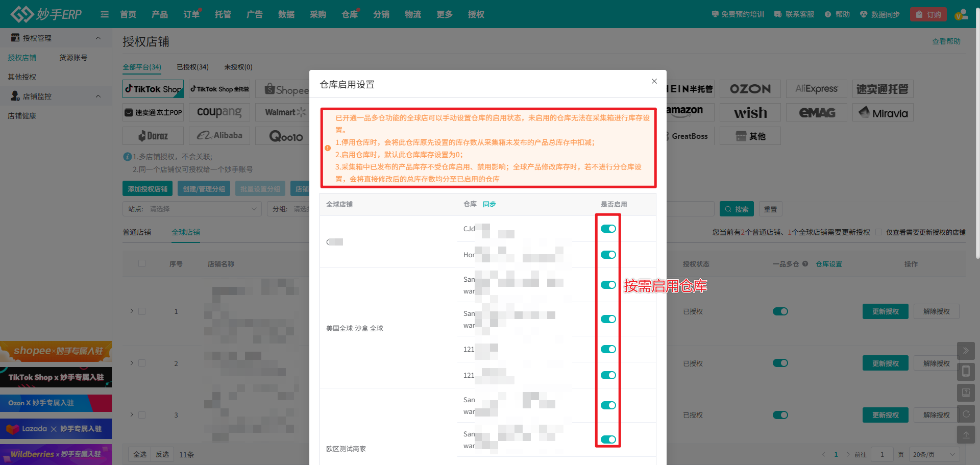Open the 帮助 help menu
The height and width of the screenshot is (465, 980).
pos(837,14)
